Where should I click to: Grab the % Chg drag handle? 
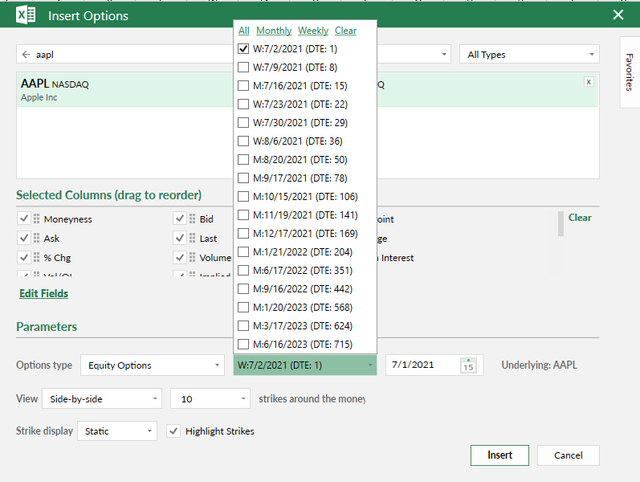tap(37, 257)
